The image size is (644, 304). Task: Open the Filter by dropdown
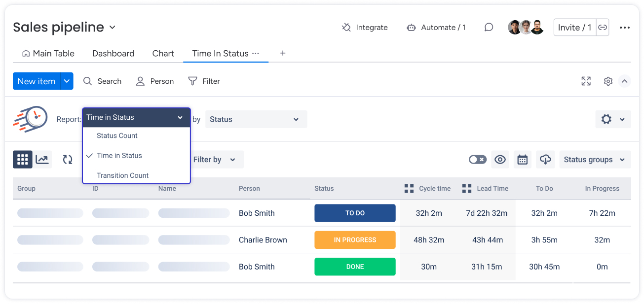point(214,160)
